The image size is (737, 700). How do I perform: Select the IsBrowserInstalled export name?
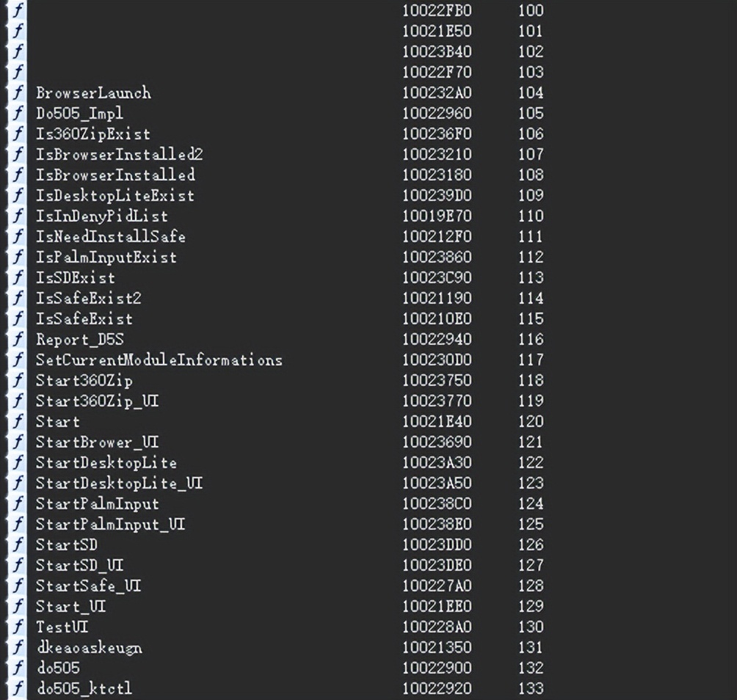pos(115,175)
